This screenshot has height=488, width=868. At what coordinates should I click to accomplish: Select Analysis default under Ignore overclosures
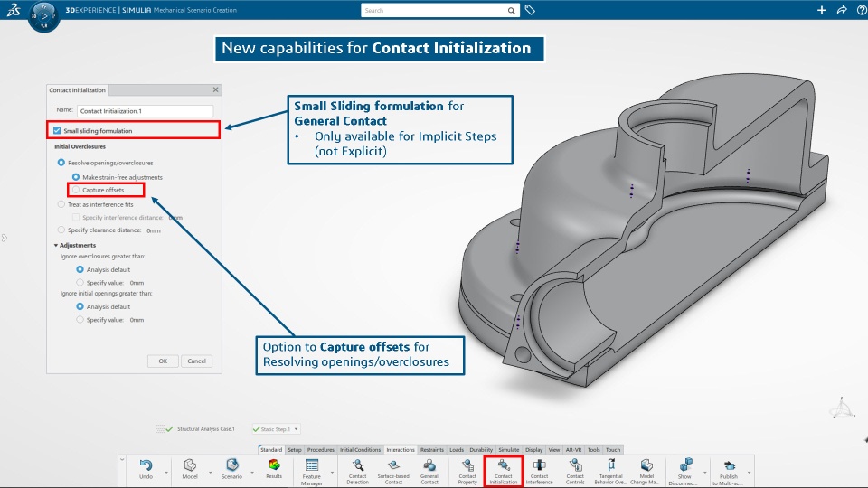pos(80,269)
